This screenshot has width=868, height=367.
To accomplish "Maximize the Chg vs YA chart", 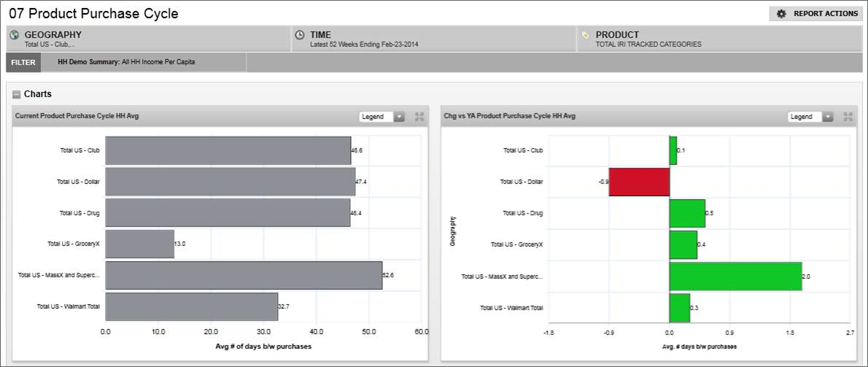I will point(848,117).
